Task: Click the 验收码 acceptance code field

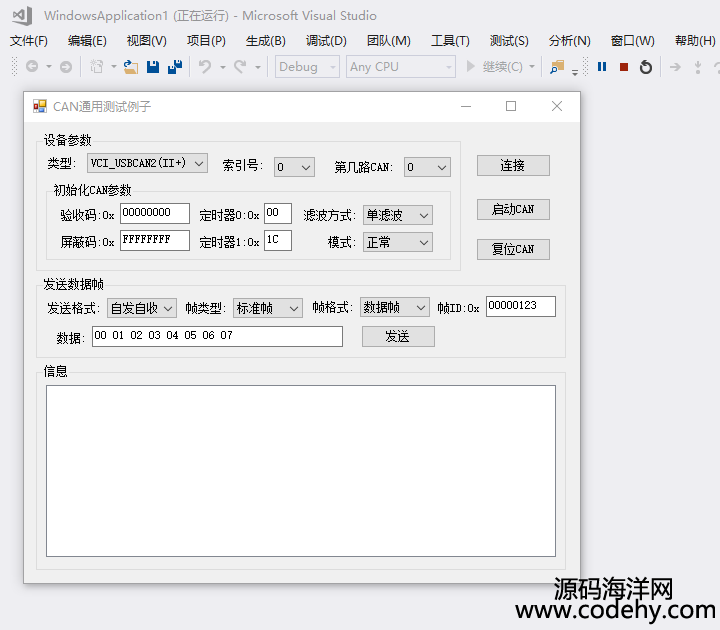Action: pos(155,214)
